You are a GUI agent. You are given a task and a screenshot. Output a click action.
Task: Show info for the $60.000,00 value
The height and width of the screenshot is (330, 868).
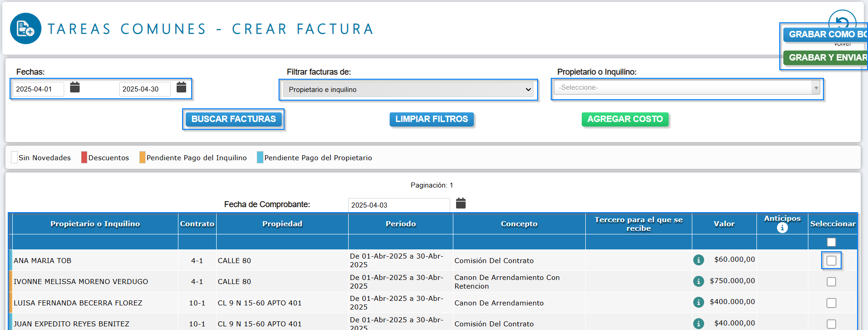698,260
